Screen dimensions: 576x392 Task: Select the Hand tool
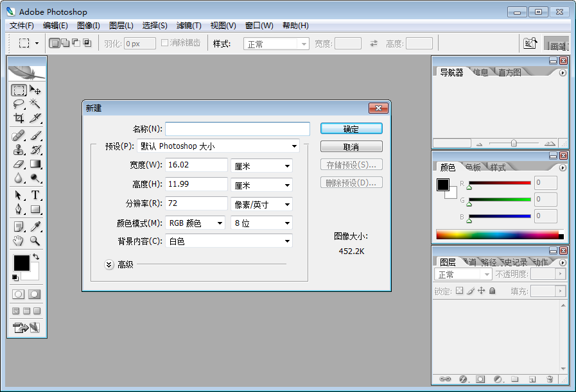(19, 241)
